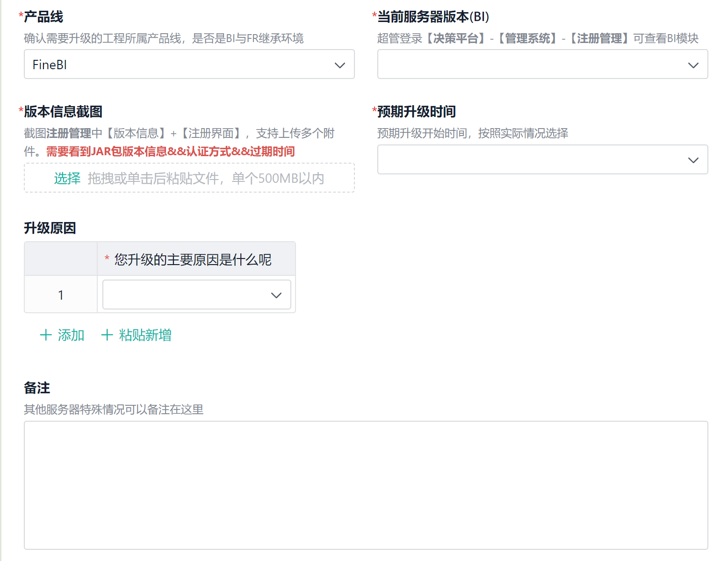Add a new upgrade reason row via 添加
The height and width of the screenshot is (561, 728).
point(62,335)
